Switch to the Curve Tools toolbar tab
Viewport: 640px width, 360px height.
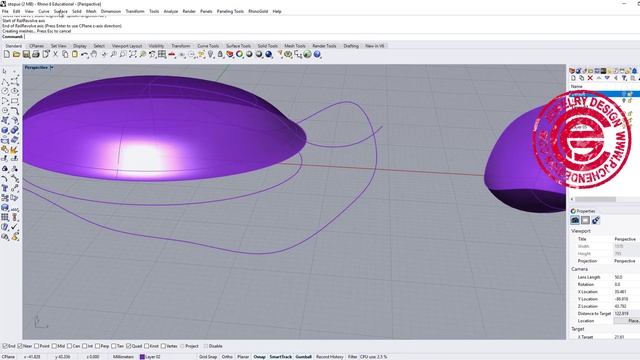point(208,46)
